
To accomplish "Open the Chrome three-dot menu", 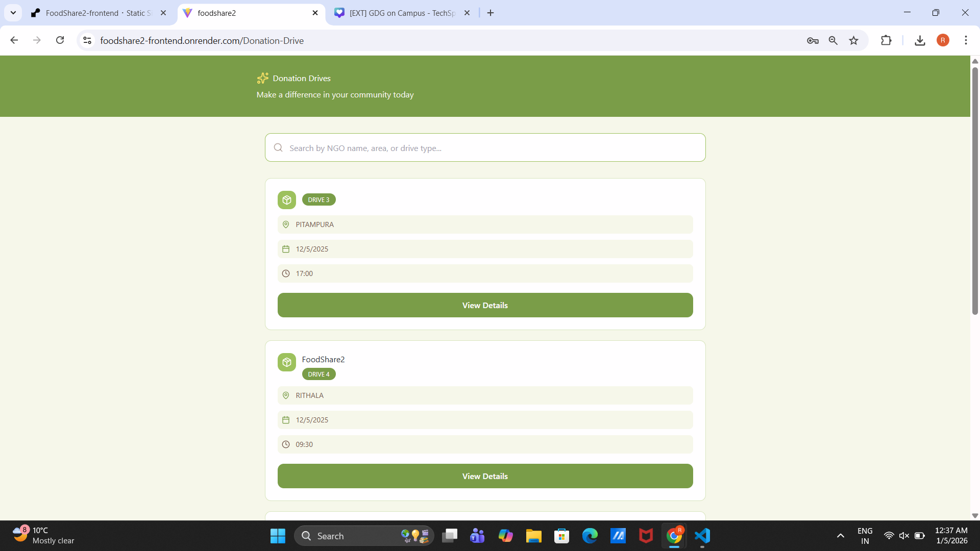I will pos(966,40).
